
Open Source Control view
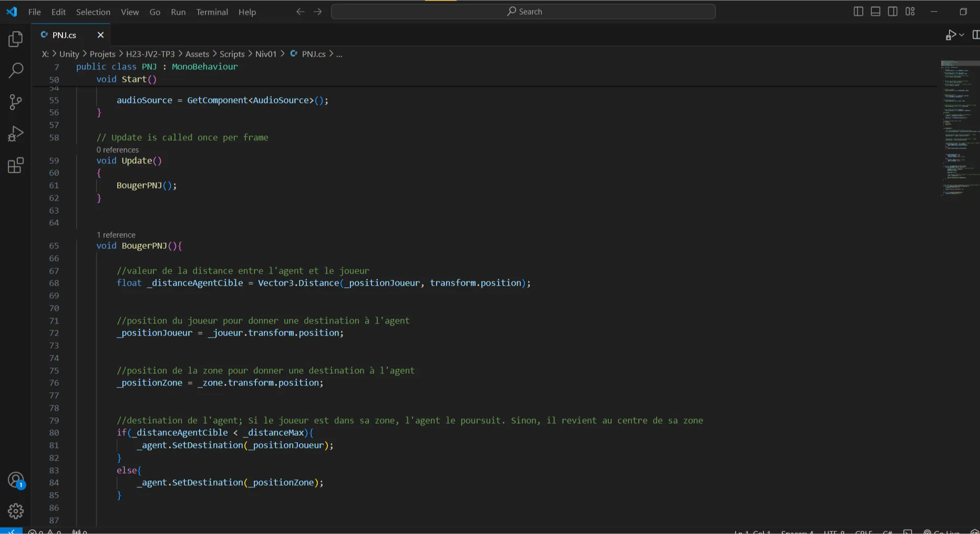point(15,102)
